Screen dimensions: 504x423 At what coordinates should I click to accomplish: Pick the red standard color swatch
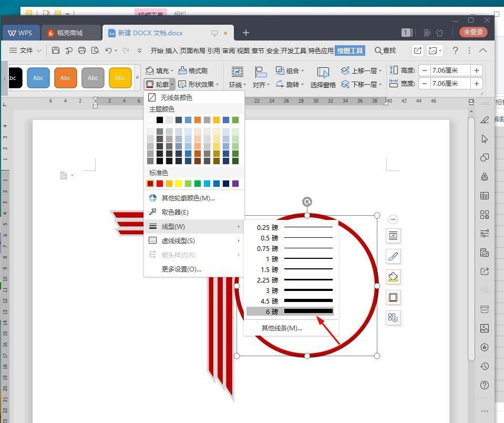[x=160, y=184]
